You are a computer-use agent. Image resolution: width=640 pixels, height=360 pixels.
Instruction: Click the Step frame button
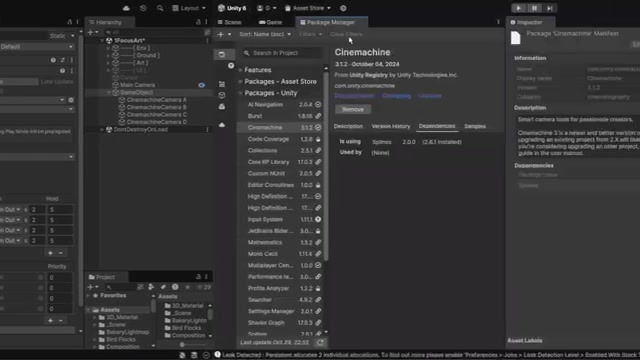tap(550, 8)
